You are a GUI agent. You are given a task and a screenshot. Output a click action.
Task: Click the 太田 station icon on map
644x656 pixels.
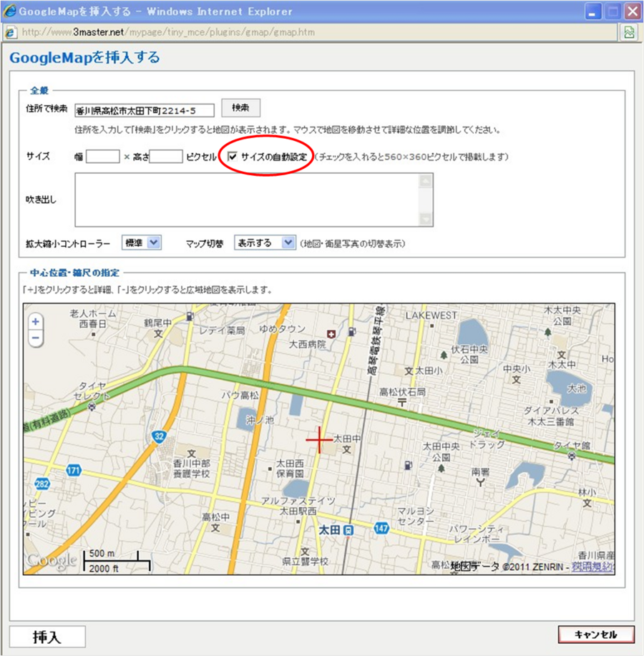click(348, 531)
